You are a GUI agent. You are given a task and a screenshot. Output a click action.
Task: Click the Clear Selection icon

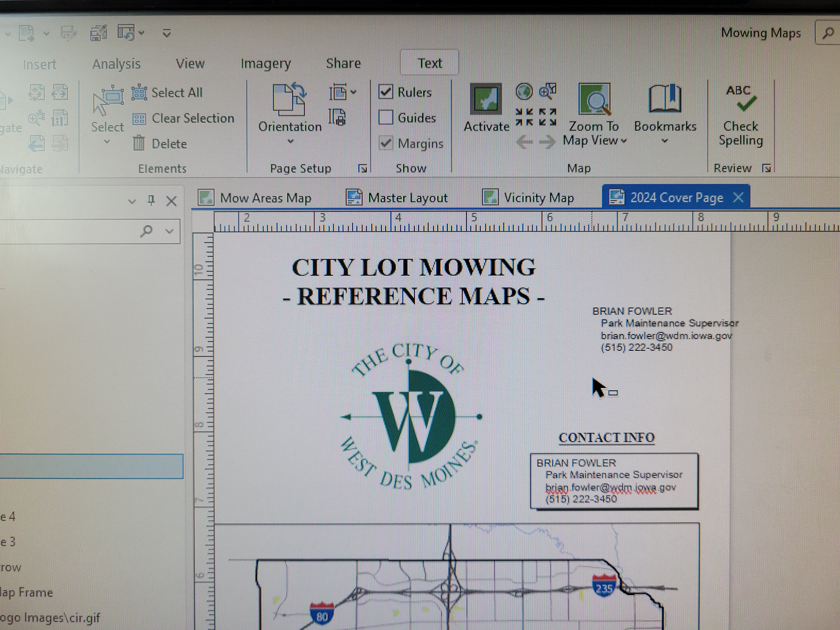coord(139,119)
